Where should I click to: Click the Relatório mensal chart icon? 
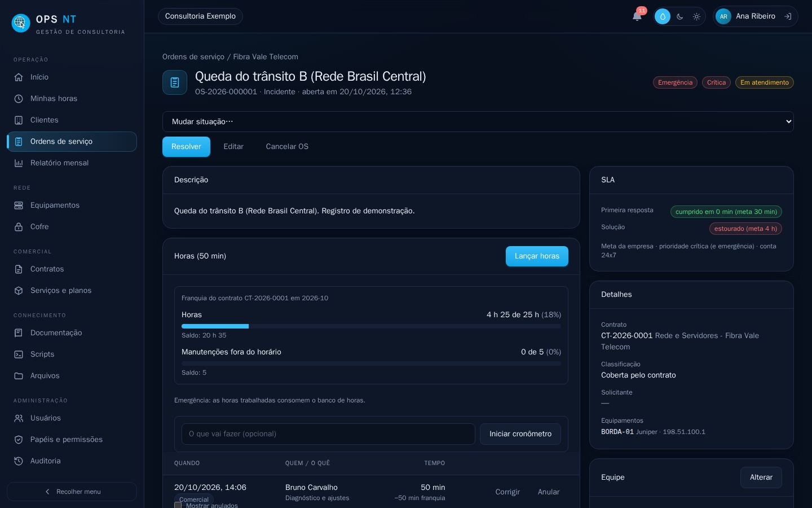coord(19,163)
